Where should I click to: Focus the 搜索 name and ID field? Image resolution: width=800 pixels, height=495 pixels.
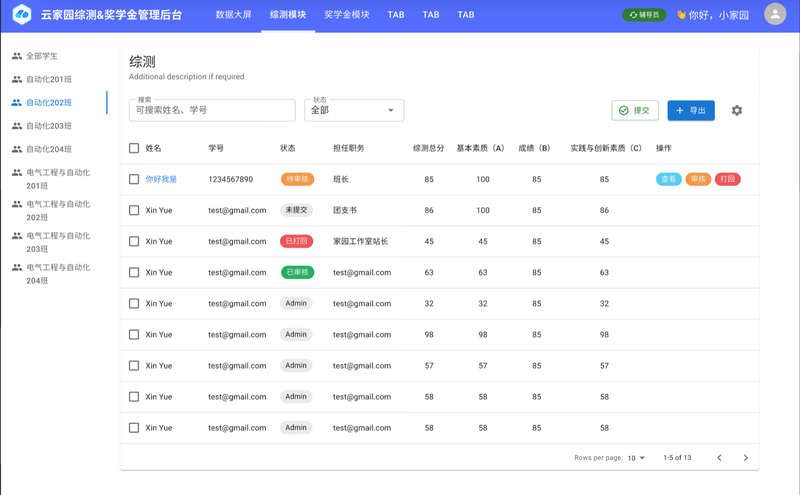point(212,110)
